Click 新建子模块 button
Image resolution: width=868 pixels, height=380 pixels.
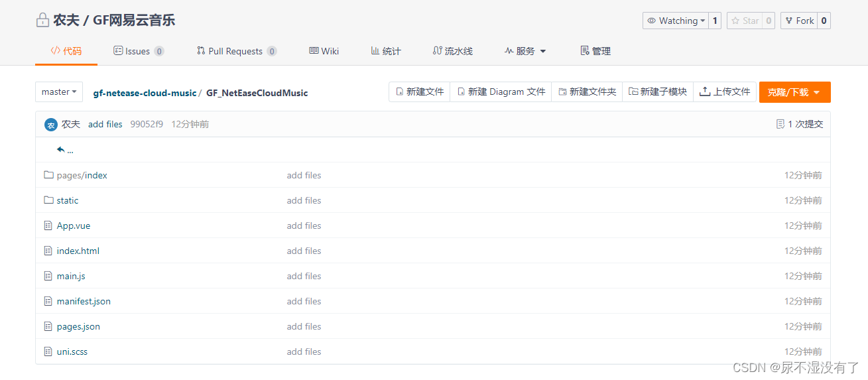[658, 92]
